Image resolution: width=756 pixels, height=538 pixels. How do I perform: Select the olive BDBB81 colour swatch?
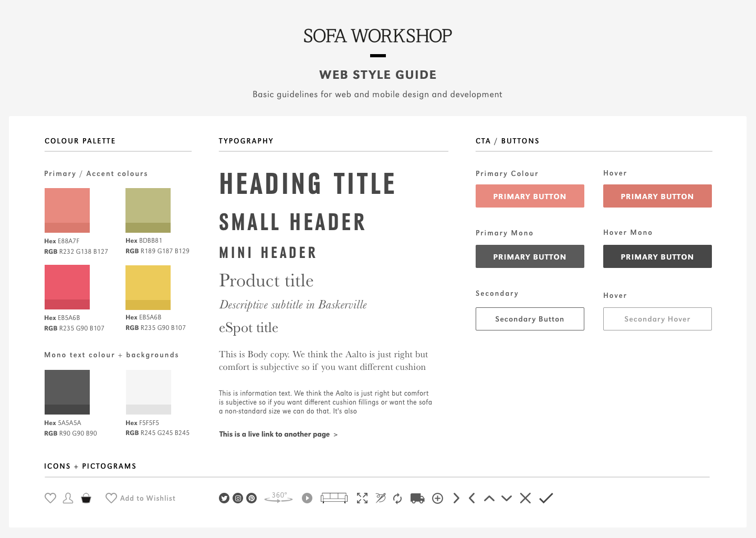(x=148, y=210)
